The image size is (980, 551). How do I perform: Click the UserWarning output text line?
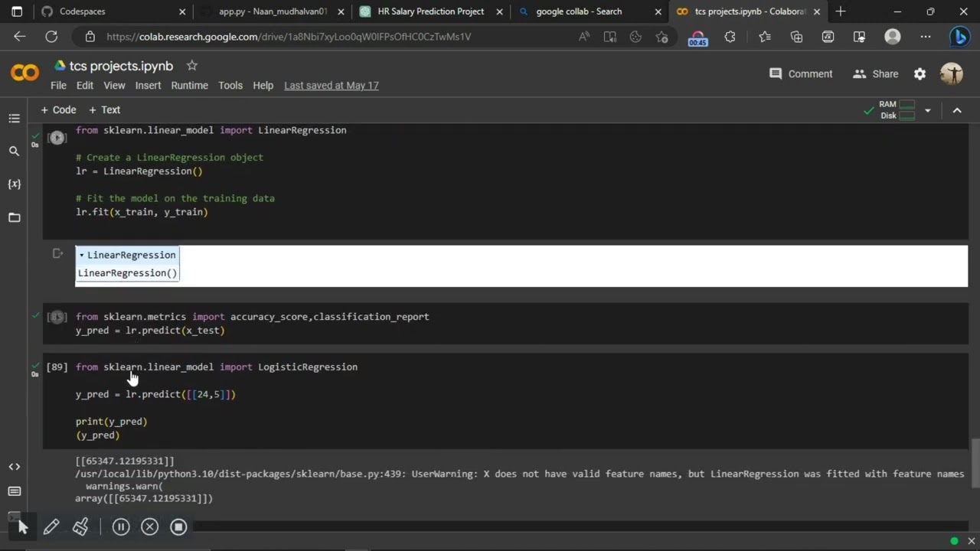point(519,474)
